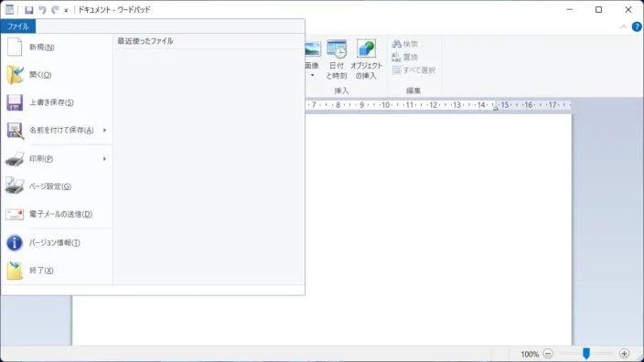644x362 pixels.
Task: Click the New document page icon
Action: point(15,47)
